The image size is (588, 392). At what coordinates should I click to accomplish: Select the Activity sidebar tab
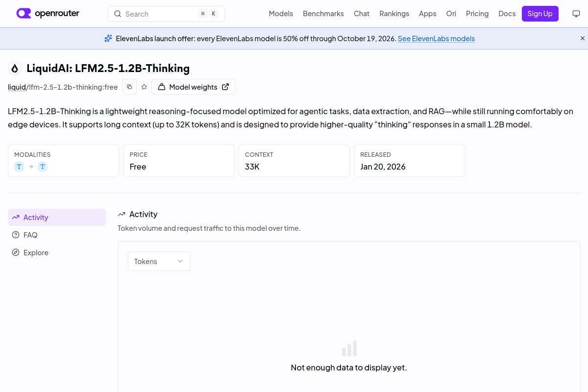(57, 218)
